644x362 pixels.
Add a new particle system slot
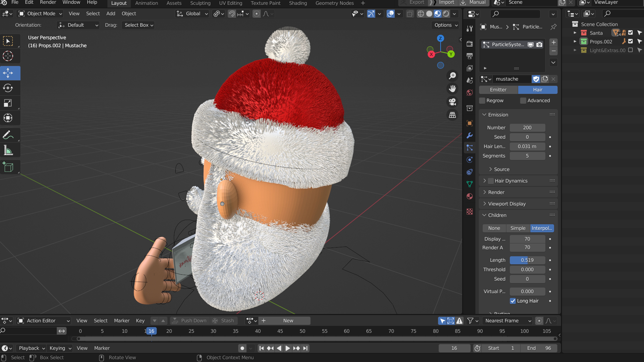[x=554, y=43]
